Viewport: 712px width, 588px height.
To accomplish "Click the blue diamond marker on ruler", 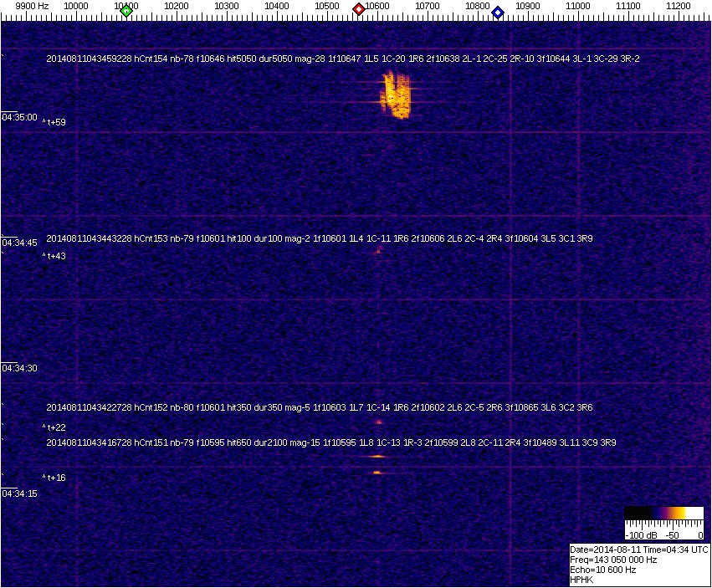I will 498,12.
